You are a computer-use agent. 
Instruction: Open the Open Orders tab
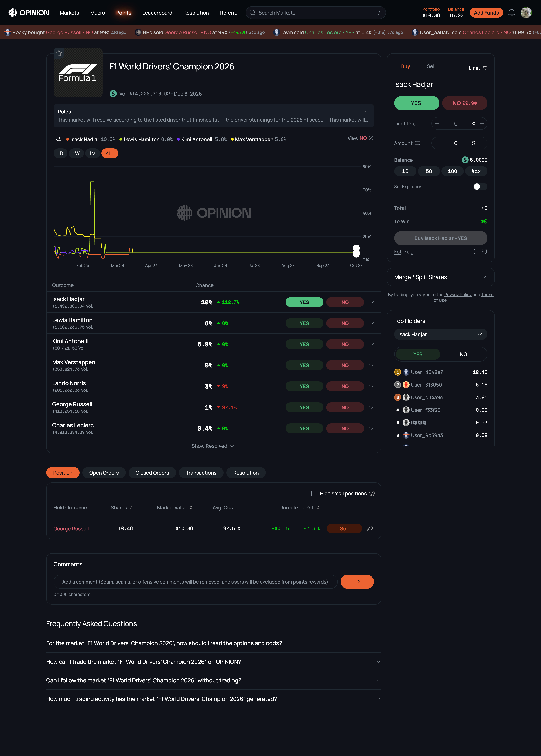pos(104,473)
